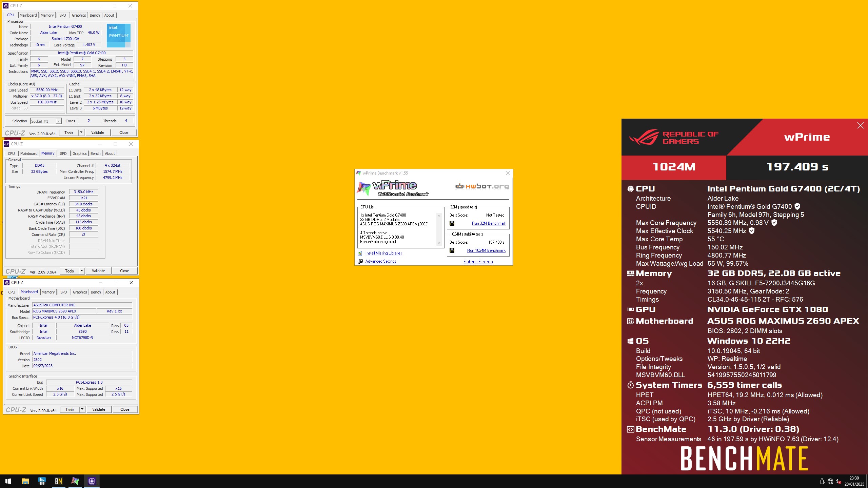Save the 1024M benchmark score floppy icon

pos(452,250)
